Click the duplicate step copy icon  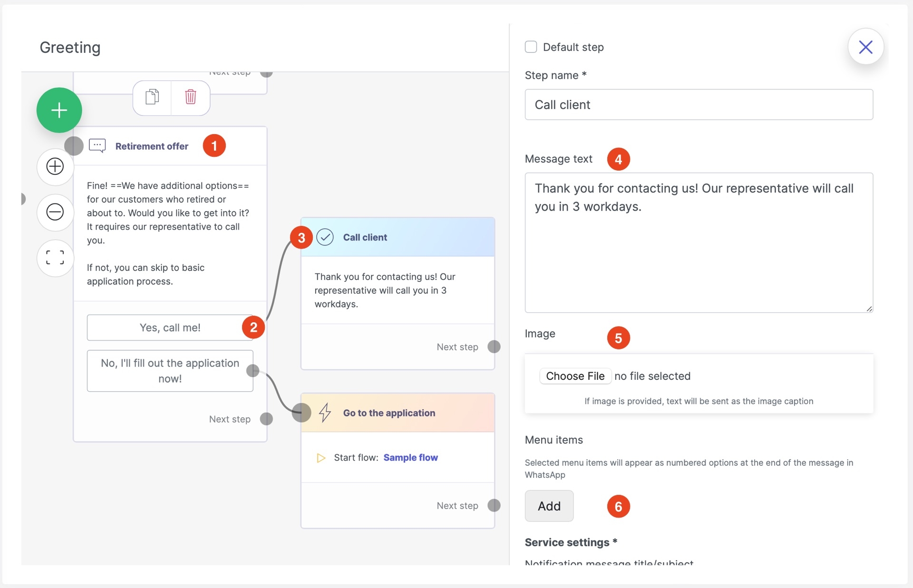pos(152,97)
